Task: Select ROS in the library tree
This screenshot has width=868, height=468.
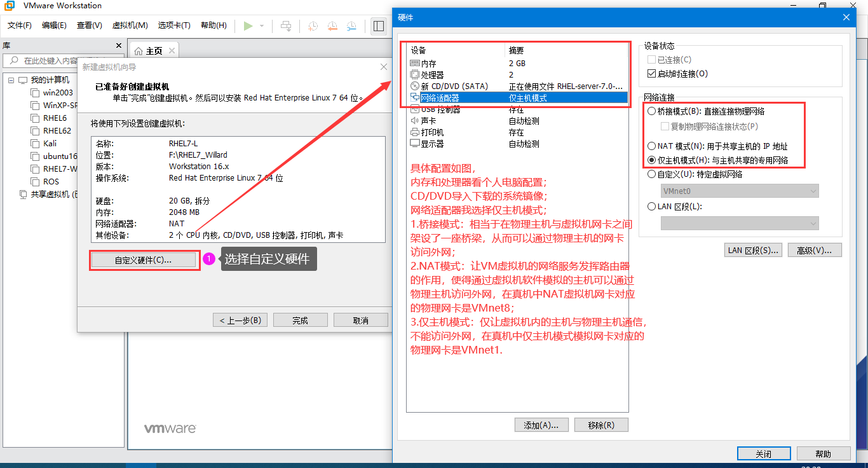Action: pos(51,182)
